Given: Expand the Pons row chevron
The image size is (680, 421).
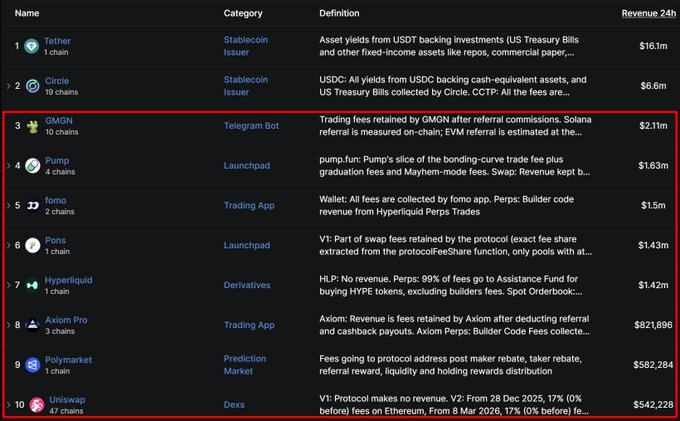Looking at the screenshot, I should coord(8,245).
